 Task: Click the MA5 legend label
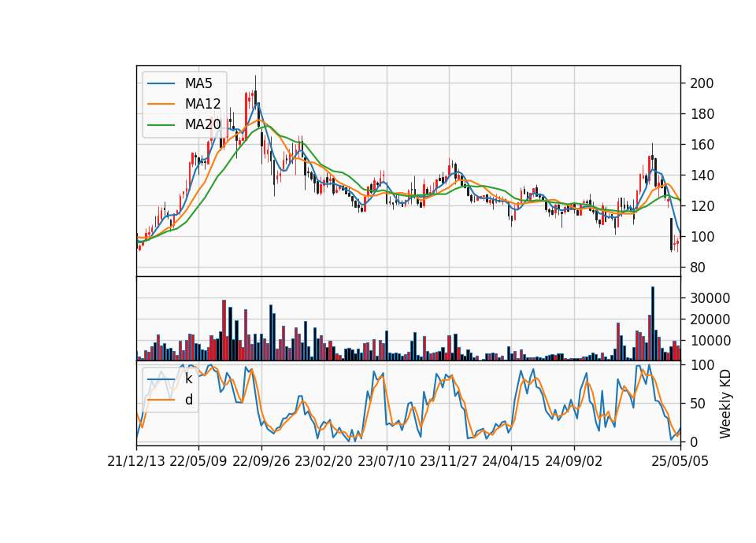coord(198,83)
